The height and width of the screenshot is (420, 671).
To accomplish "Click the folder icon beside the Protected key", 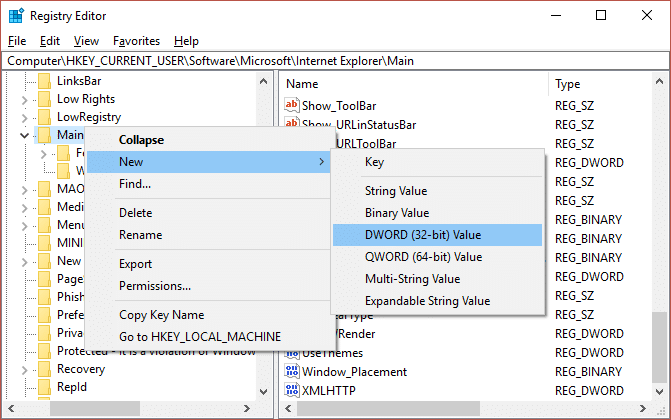I will click(45, 351).
